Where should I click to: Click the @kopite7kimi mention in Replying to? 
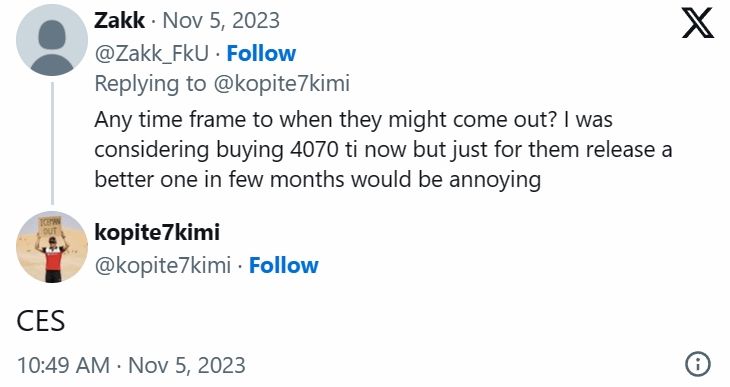point(281,84)
